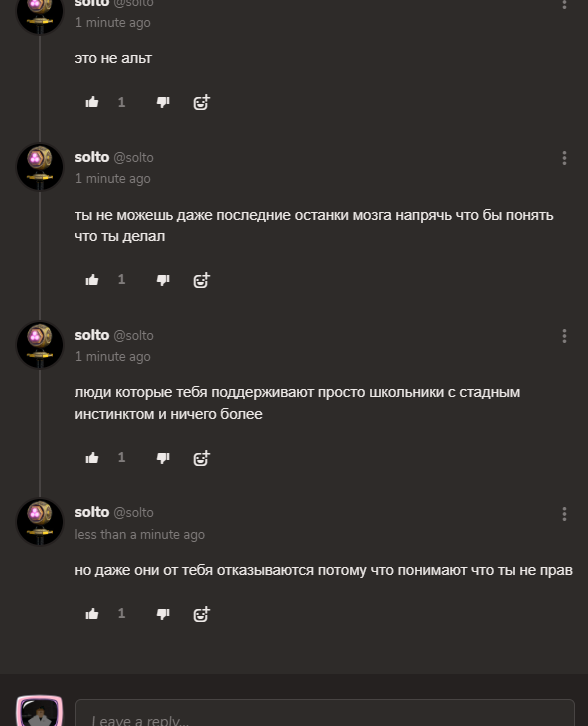Open options menu for 'ты не можешь' comment
The width and height of the screenshot is (588, 726).
(x=564, y=158)
